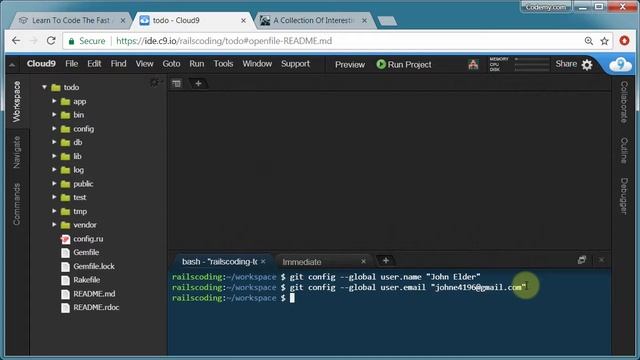Click the Share button
This screenshot has height=360, width=640.
566,64
